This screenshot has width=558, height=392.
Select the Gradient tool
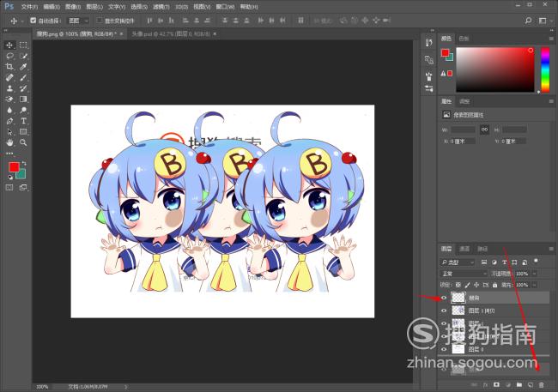point(23,100)
